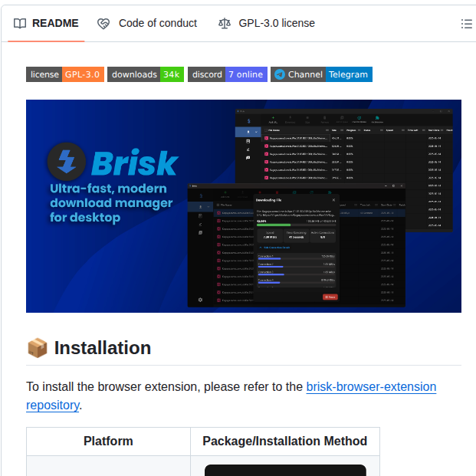Viewport: 476px width, 476px height.
Task: Click the package box emoji icon
Action: pos(38,348)
